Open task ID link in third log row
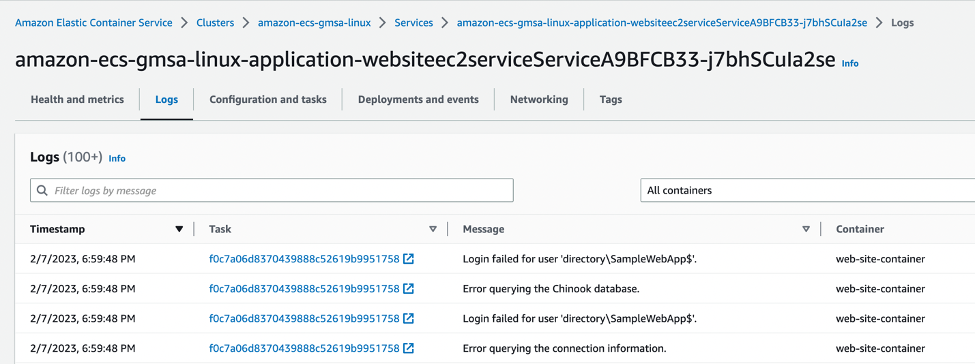977x364 pixels. (x=304, y=318)
